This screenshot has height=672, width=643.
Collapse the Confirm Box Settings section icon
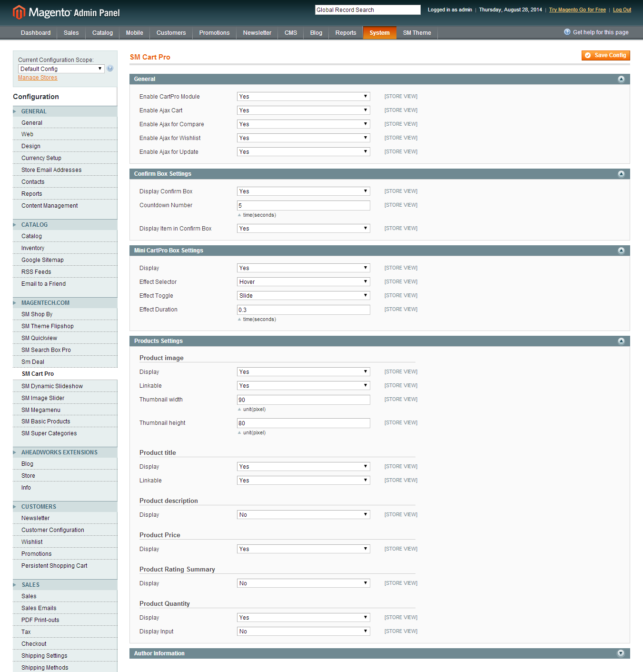click(621, 174)
